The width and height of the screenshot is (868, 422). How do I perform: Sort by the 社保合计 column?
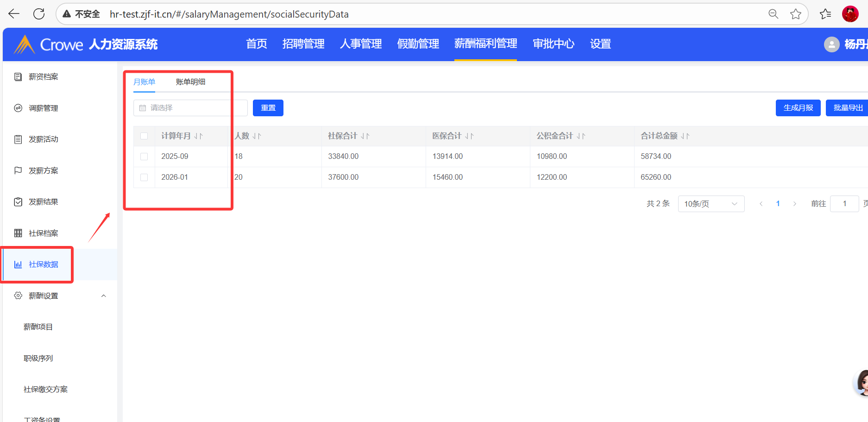[x=365, y=136]
